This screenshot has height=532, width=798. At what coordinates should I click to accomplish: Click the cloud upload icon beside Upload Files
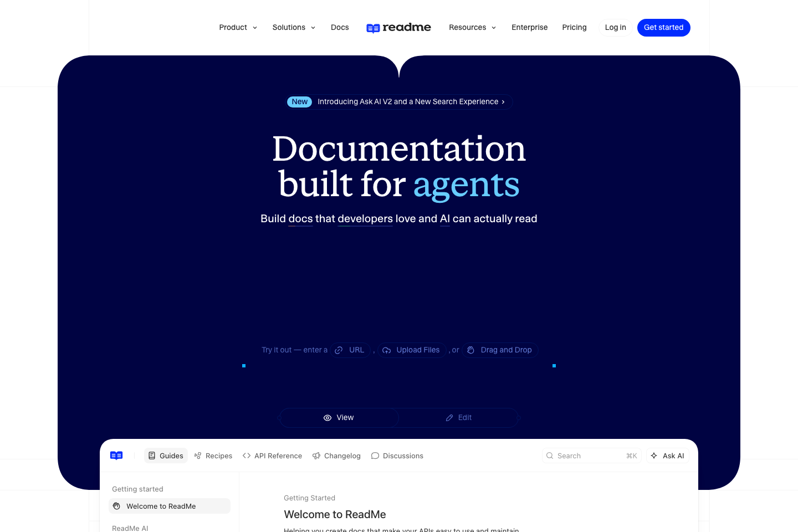pyautogui.click(x=387, y=350)
